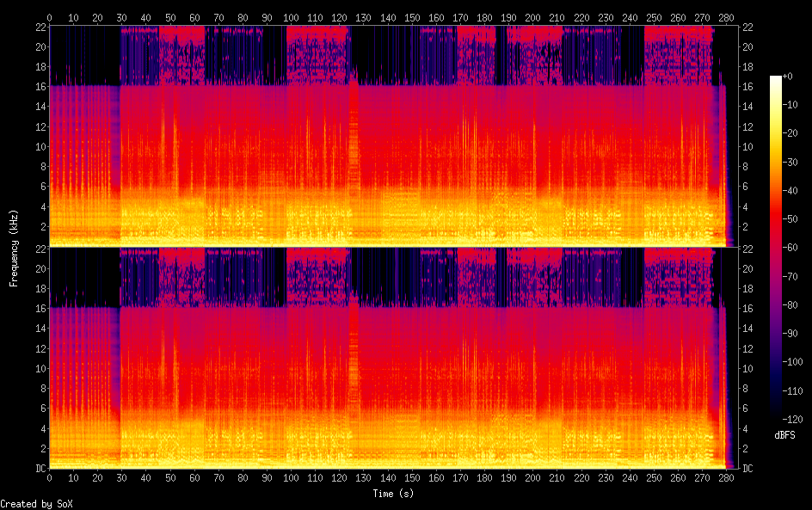812x510 pixels.
Task: Click the 150 tick on the top time axis
Action: click(x=413, y=17)
